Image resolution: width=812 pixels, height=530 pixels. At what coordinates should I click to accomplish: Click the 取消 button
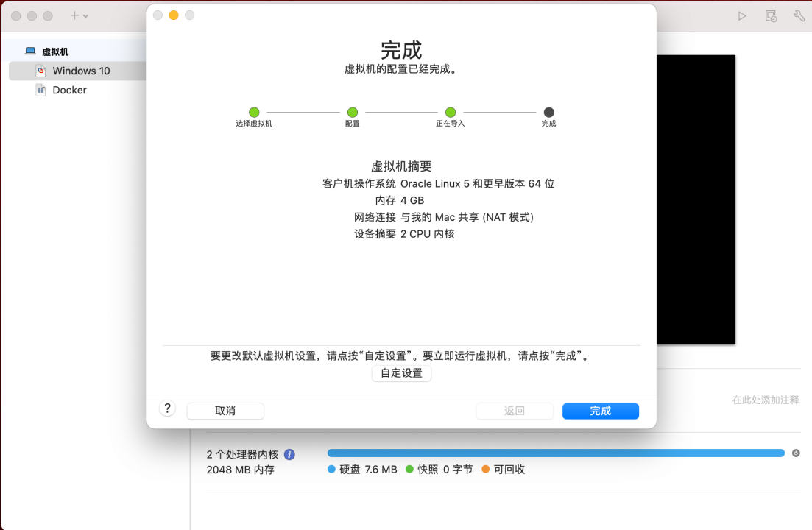point(225,411)
